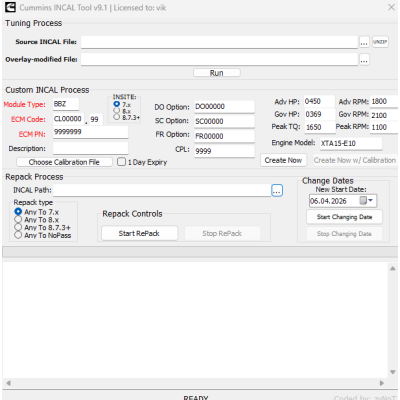
Task: Click Stop Changing Date button
Action: [344, 234]
